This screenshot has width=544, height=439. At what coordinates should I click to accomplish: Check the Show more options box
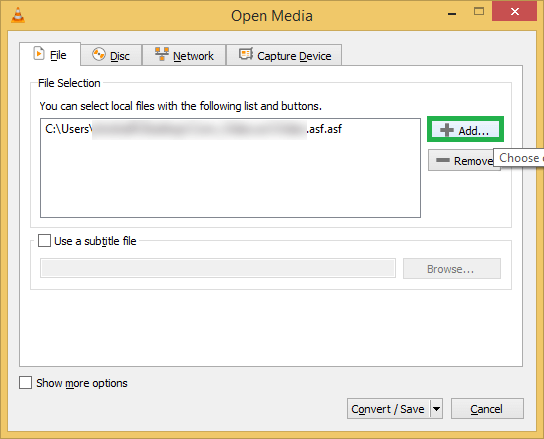pos(26,382)
